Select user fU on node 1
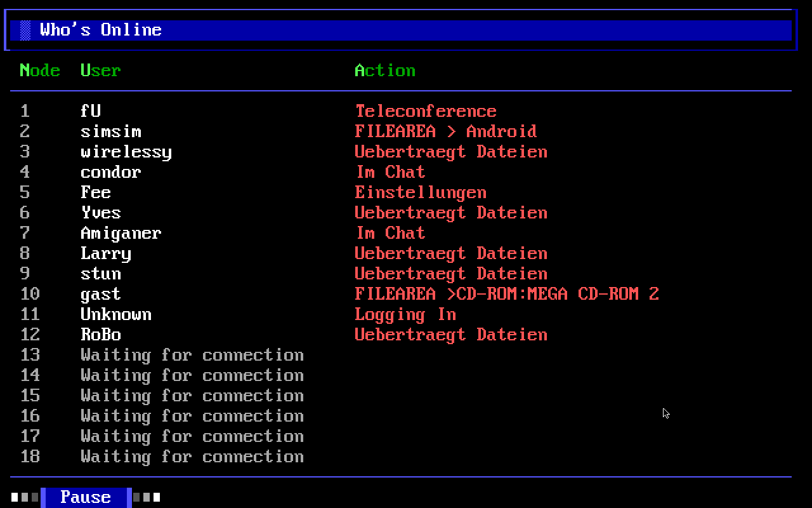812x508 pixels. tap(91, 111)
